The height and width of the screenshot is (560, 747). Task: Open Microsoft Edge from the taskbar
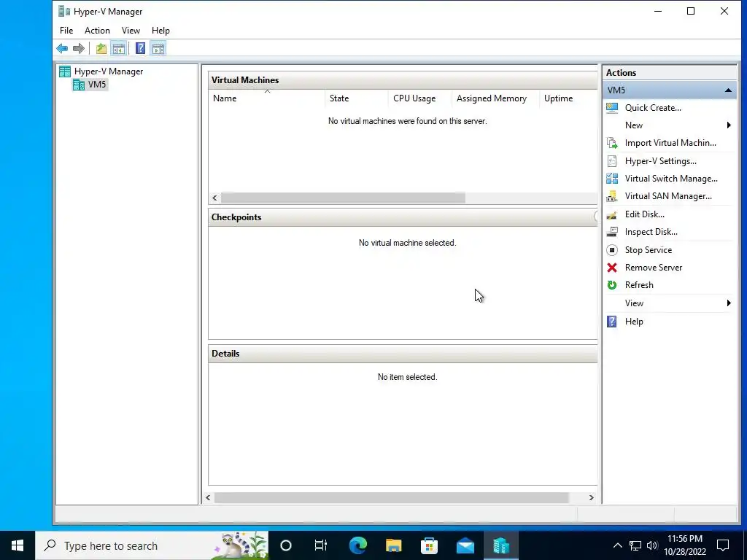point(357,545)
